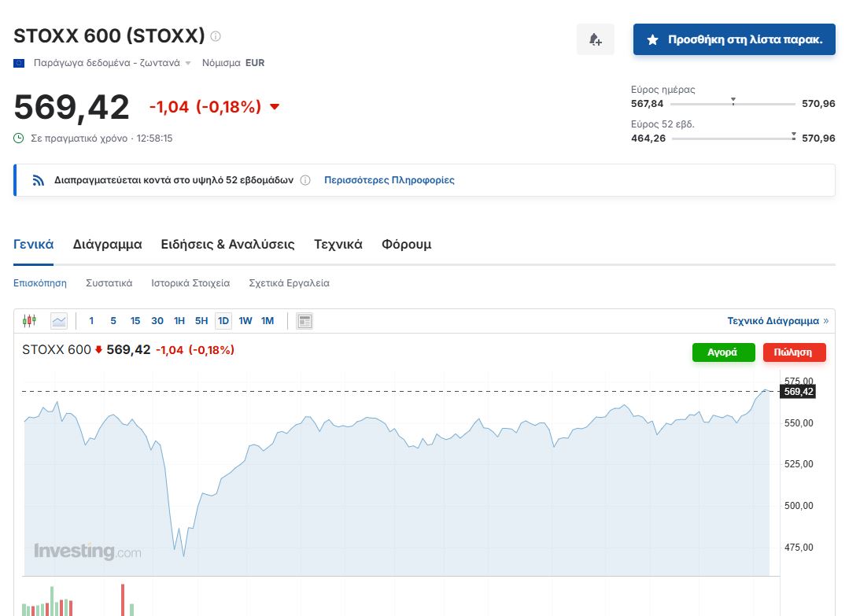Click Προσθήκη στη λίστα παρακ. watchlist button
The image size is (860, 616).
(x=734, y=39)
